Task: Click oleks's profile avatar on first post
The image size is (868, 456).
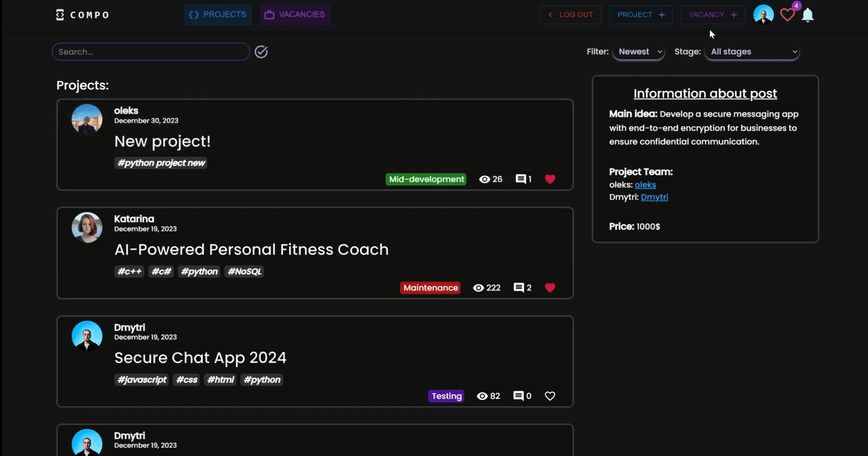Action: [x=87, y=119]
